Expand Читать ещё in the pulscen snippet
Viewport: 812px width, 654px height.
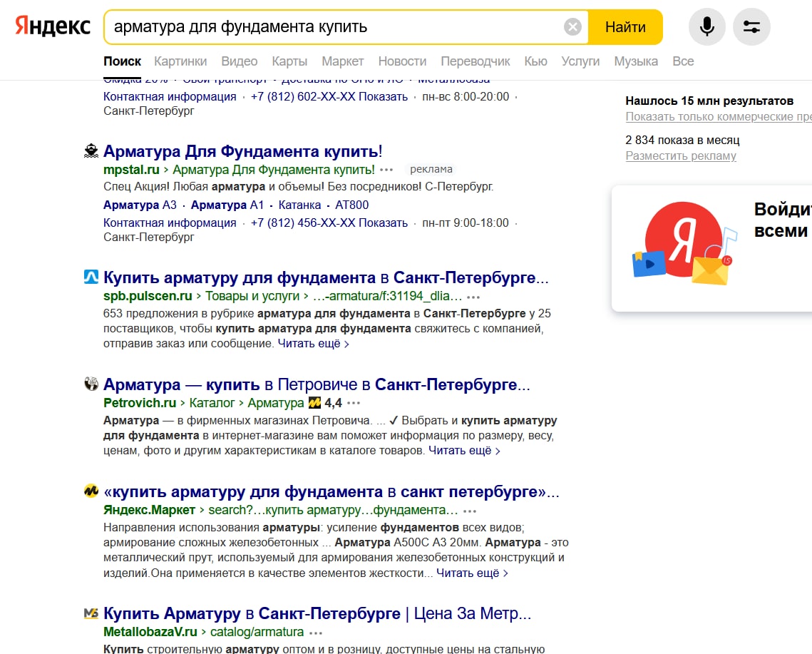point(313,344)
